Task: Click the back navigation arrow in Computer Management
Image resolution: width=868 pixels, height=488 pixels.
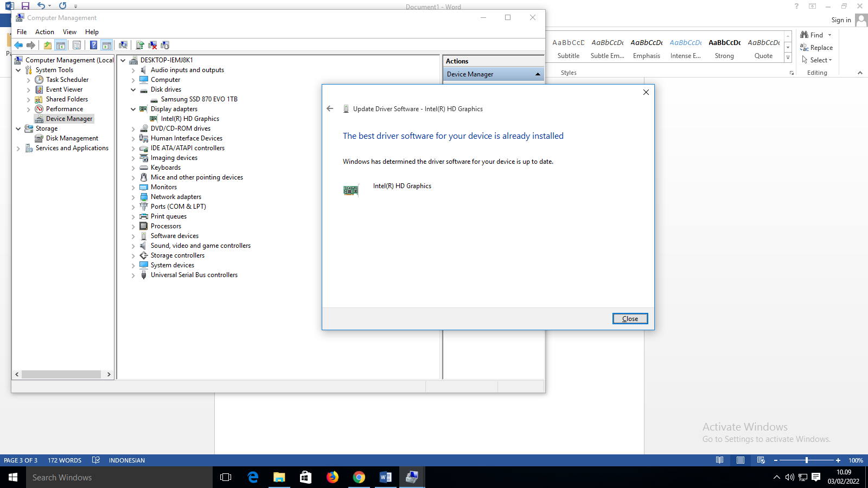Action: (18, 45)
